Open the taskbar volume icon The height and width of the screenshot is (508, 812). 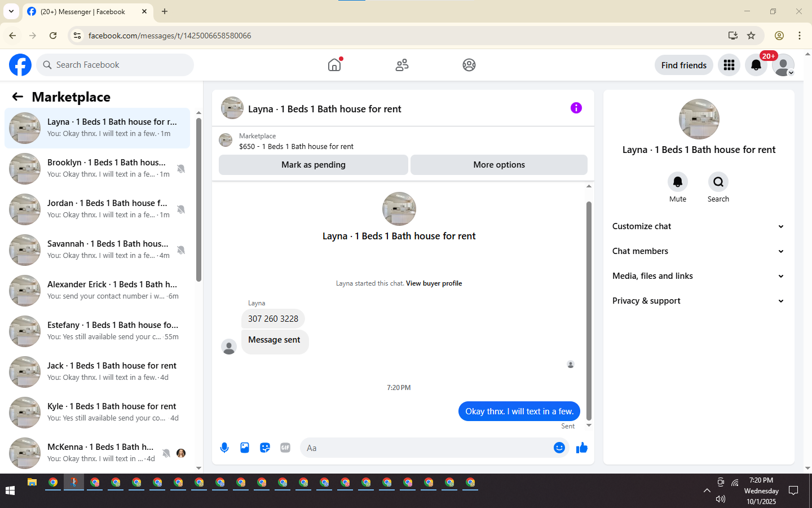(x=720, y=499)
